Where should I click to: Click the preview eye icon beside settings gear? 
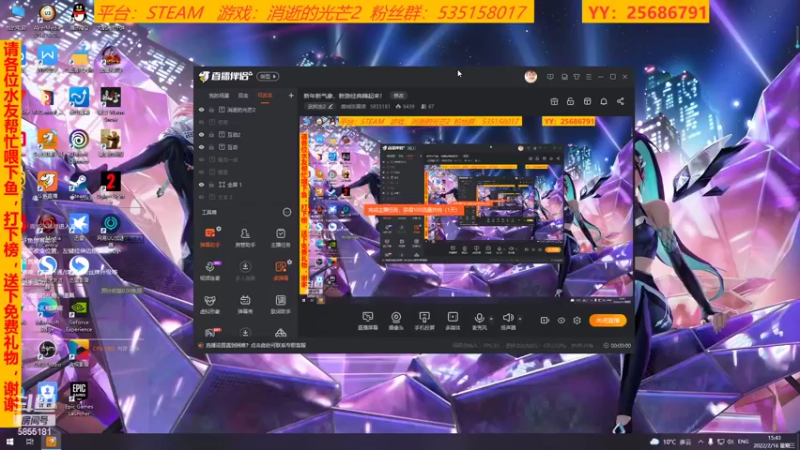pyautogui.click(x=561, y=320)
